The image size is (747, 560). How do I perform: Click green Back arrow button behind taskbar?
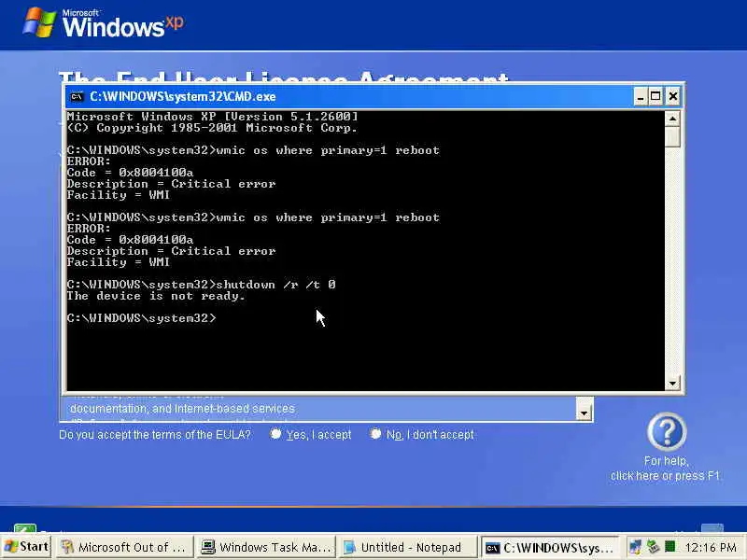[25, 528]
